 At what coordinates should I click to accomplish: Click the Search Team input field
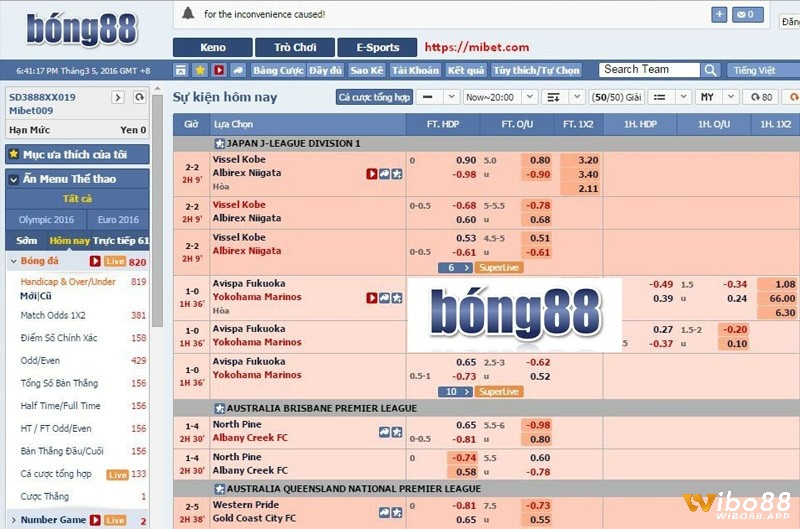click(649, 69)
